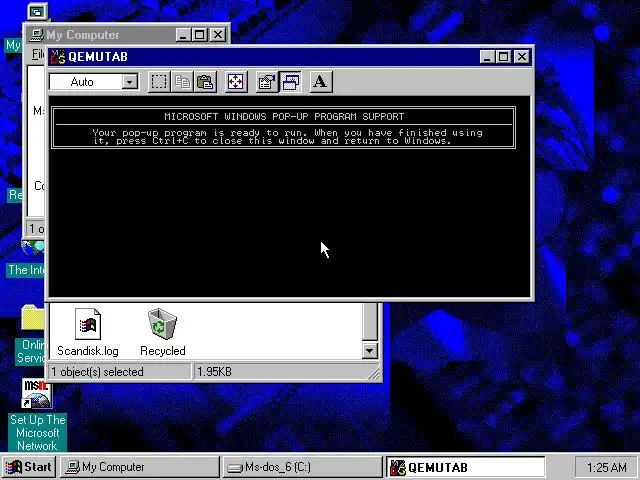
Task: Click the Scandisk.log file name label
Action: (88, 351)
